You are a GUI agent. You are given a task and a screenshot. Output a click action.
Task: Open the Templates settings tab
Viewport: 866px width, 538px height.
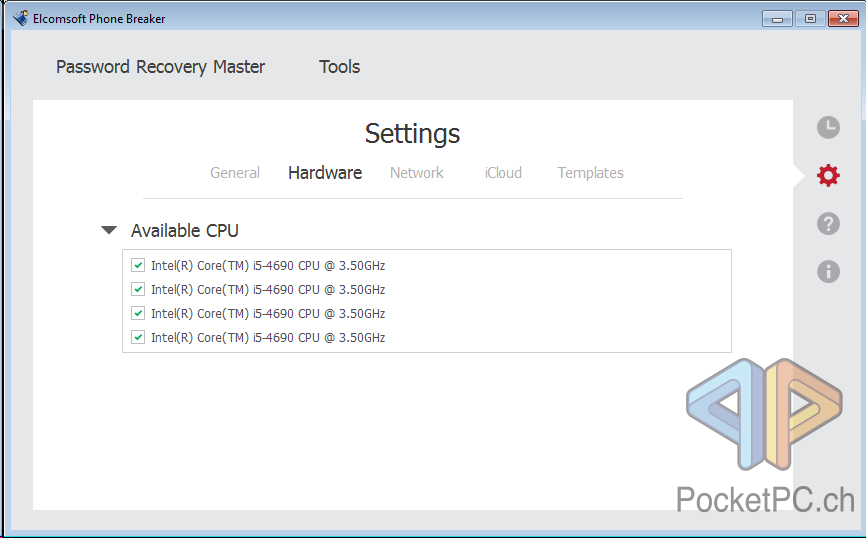coord(590,173)
